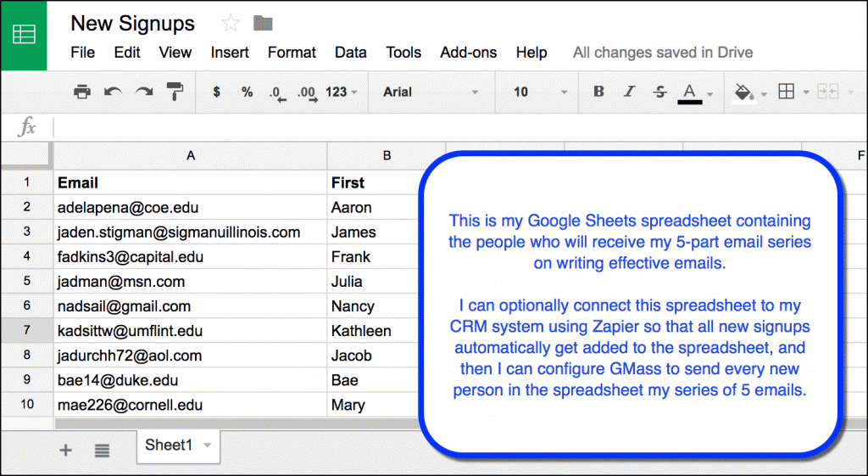The width and height of the screenshot is (868, 476).
Task: Click the add new sheet plus button
Action: coord(65,451)
